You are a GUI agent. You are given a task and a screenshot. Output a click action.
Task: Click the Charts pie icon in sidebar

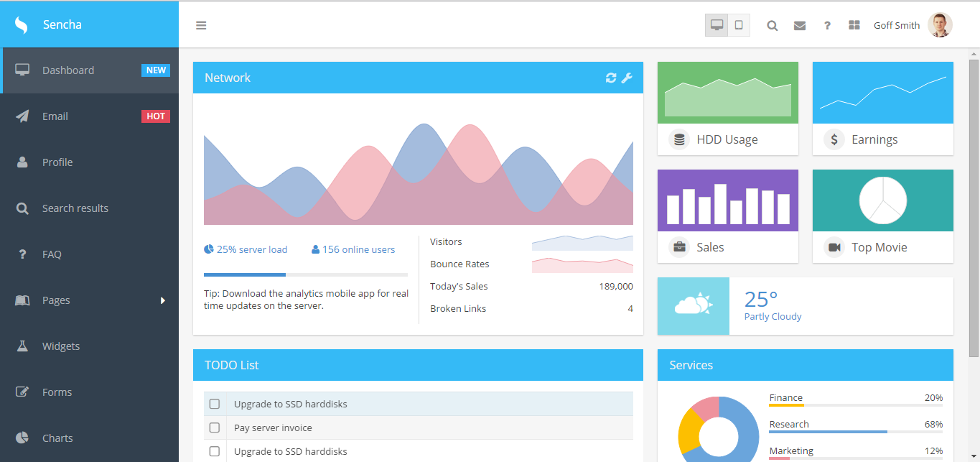click(22, 438)
